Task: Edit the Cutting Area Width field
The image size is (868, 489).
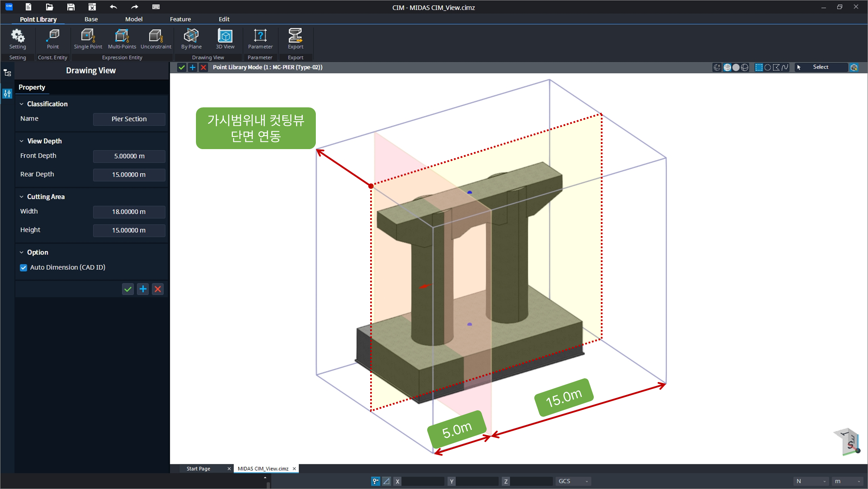Action: (129, 212)
